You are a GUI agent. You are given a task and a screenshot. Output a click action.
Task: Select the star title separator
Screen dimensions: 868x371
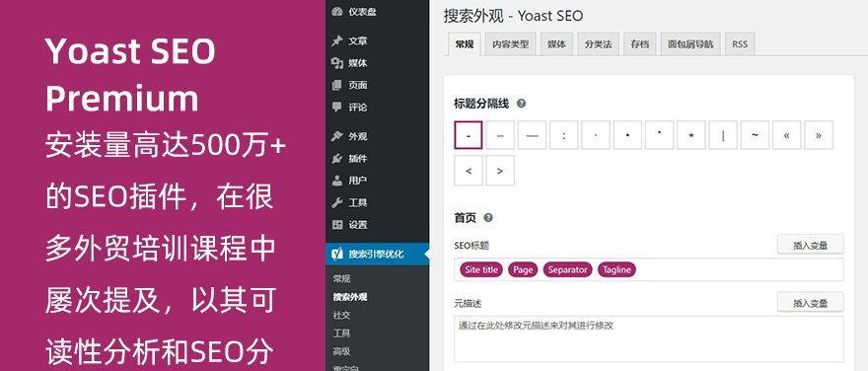pos(691,135)
